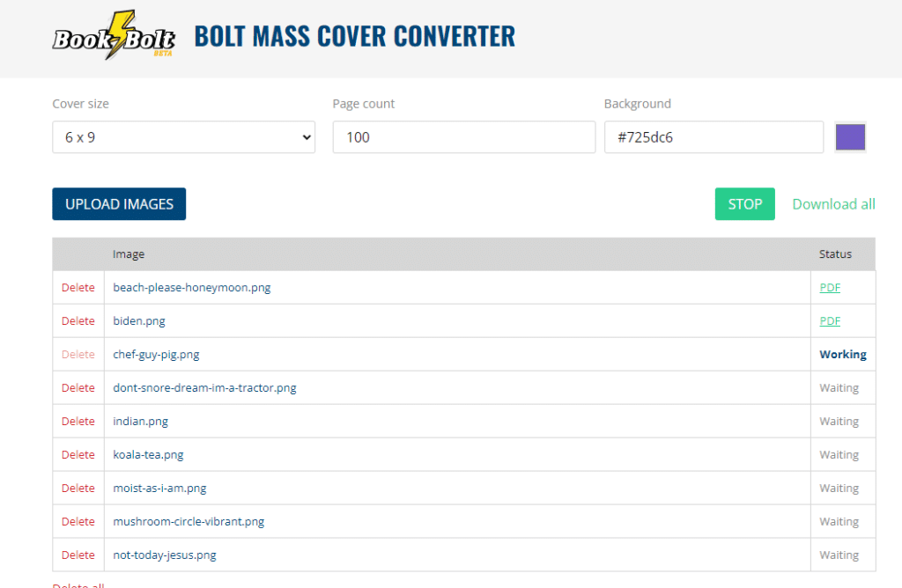This screenshot has height=588, width=902.
Task: Delete the moist-as-i-am.png row
Action: click(x=78, y=488)
